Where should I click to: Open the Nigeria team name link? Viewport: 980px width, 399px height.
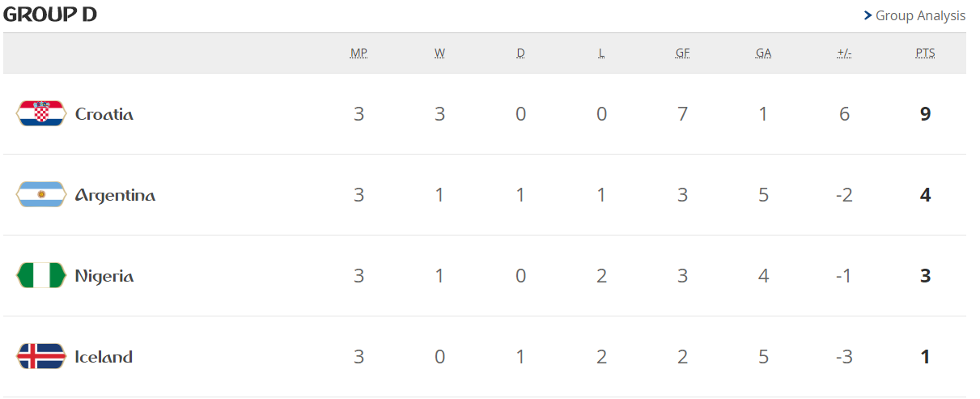point(104,276)
